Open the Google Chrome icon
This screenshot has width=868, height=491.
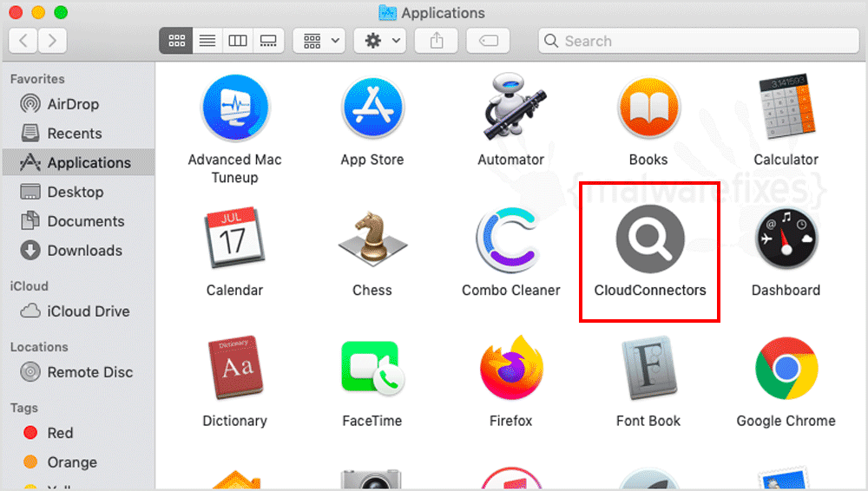pos(786,368)
